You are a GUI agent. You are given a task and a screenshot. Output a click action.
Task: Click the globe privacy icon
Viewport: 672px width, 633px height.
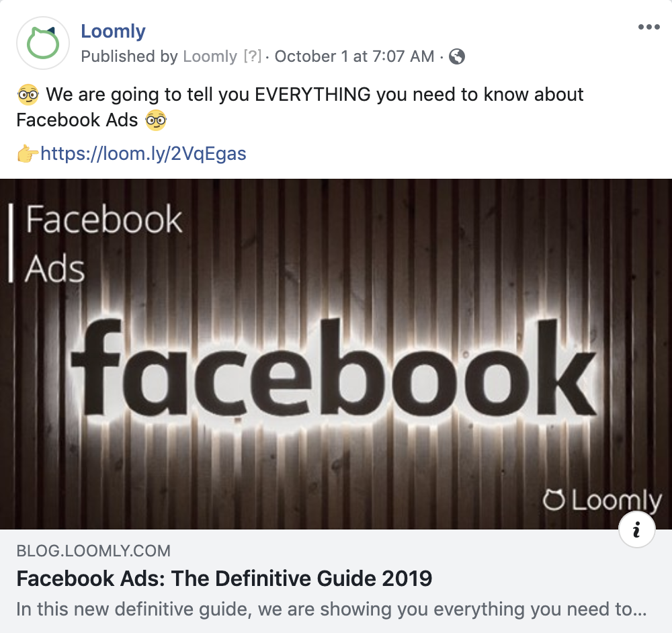click(458, 57)
